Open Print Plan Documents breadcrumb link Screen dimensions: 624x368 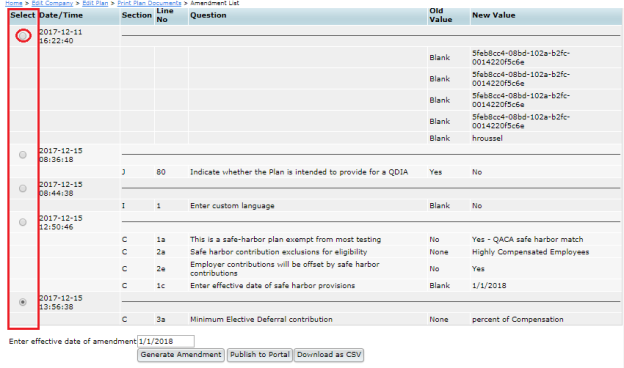coord(149,3)
